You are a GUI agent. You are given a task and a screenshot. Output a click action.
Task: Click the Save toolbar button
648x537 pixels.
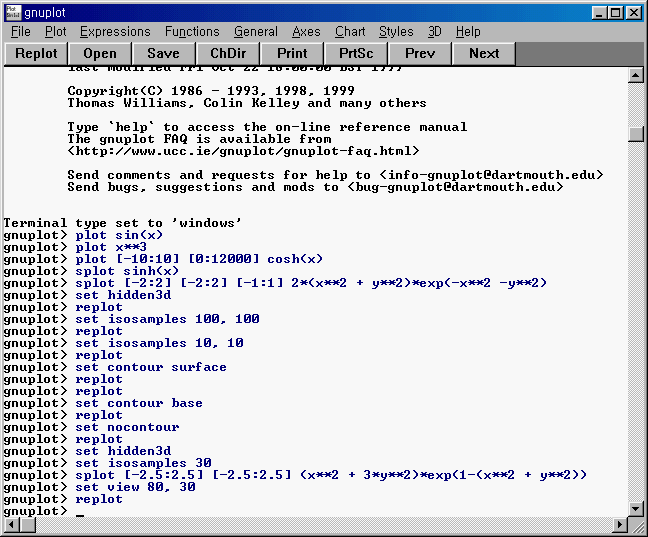click(x=164, y=54)
